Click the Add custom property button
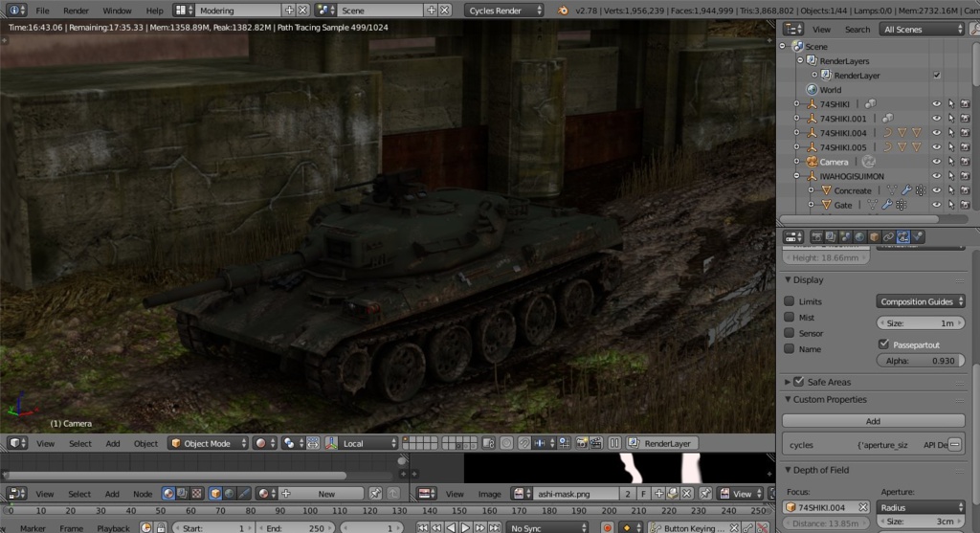 (873, 421)
